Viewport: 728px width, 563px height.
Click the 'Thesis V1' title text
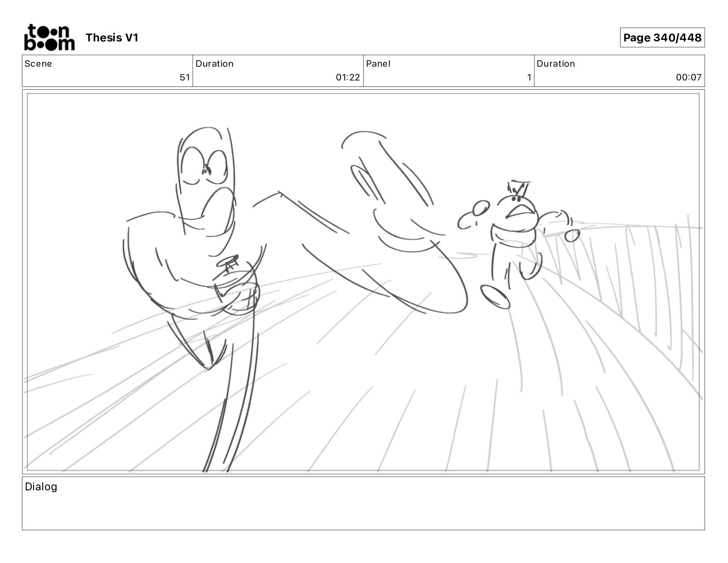click(x=112, y=38)
